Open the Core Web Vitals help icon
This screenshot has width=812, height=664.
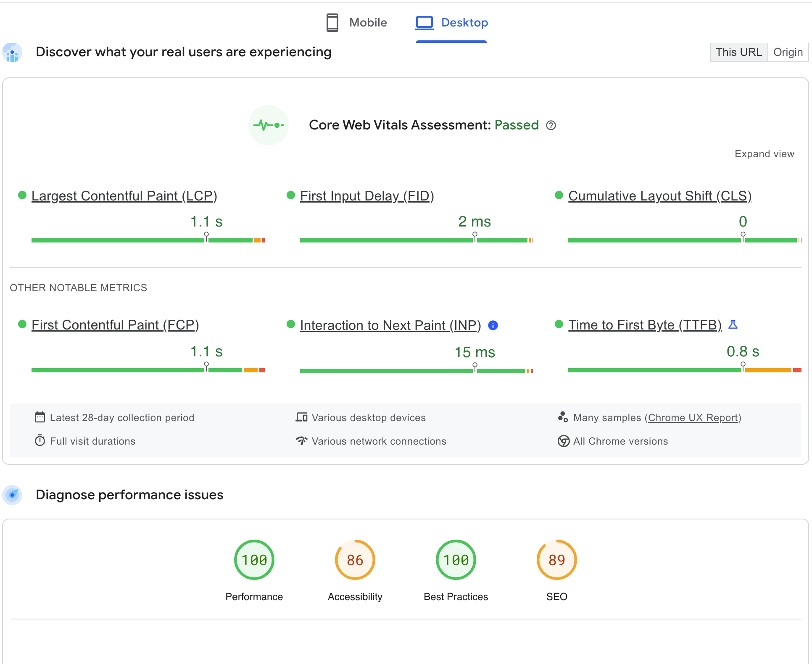click(x=551, y=125)
